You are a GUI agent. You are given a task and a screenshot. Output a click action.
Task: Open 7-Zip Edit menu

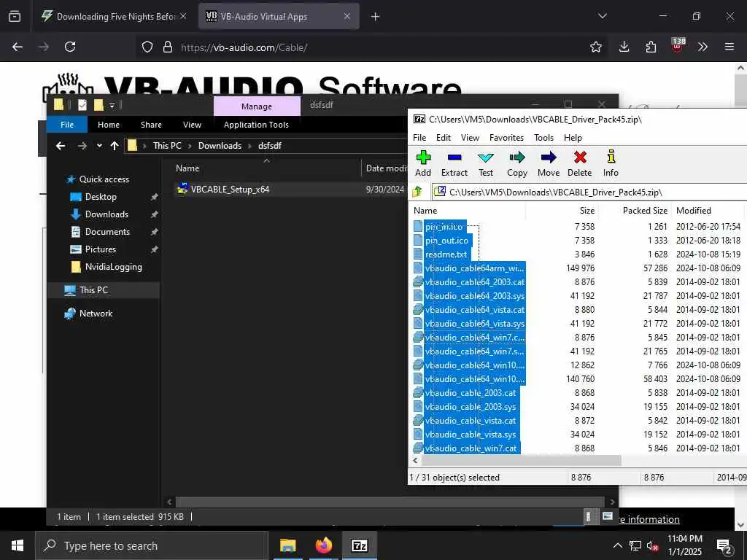pyautogui.click(x=443, y=138)
